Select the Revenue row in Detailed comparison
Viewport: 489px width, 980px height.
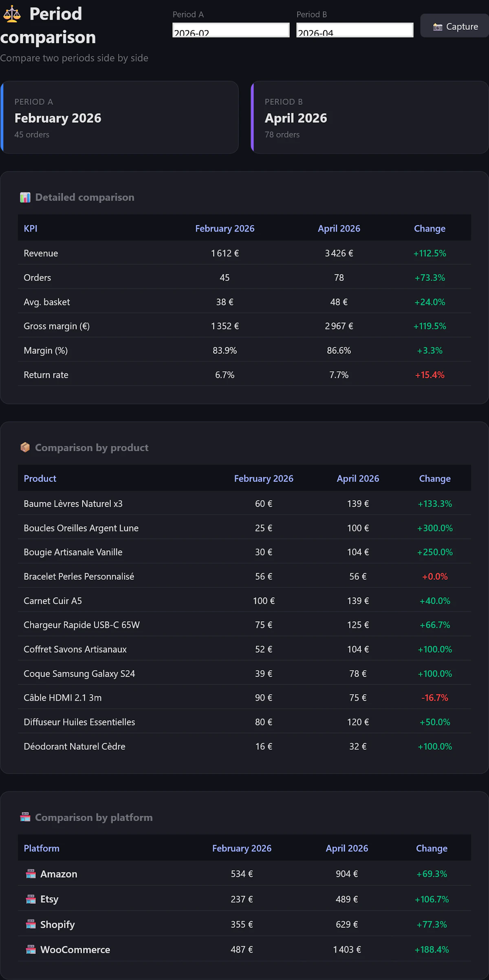tap(244, 253)
